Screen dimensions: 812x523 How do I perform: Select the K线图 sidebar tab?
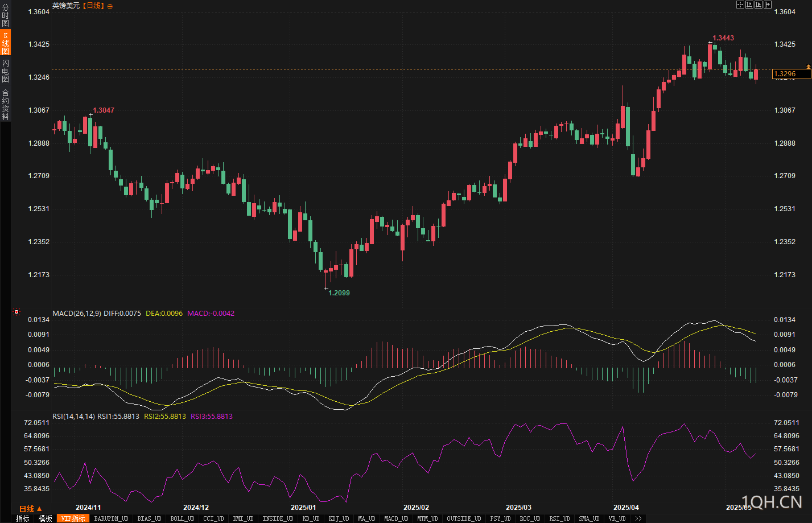(x=5, y=43)
